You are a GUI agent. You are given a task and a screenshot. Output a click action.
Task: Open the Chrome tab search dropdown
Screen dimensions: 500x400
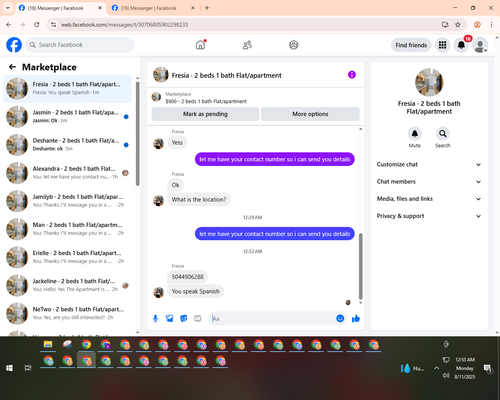click(8, 8)
